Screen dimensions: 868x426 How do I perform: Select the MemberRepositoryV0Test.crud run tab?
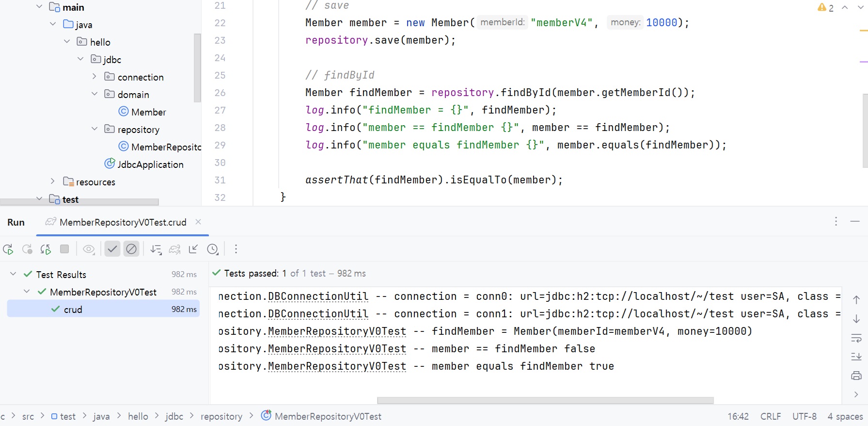tap(123, 222)
